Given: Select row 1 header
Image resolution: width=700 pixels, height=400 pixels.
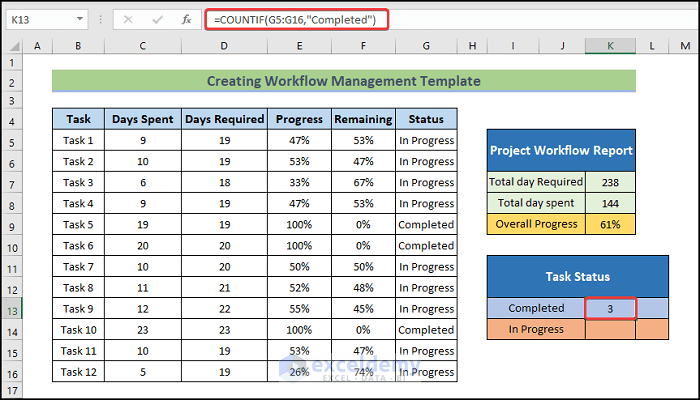Looking at the screenshot, I should pos(12,63).
